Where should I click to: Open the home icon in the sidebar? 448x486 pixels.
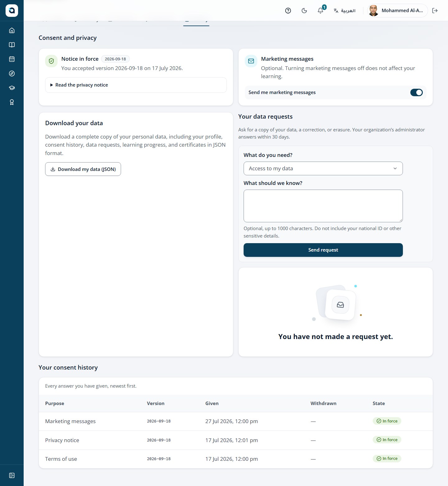point(12,31)
